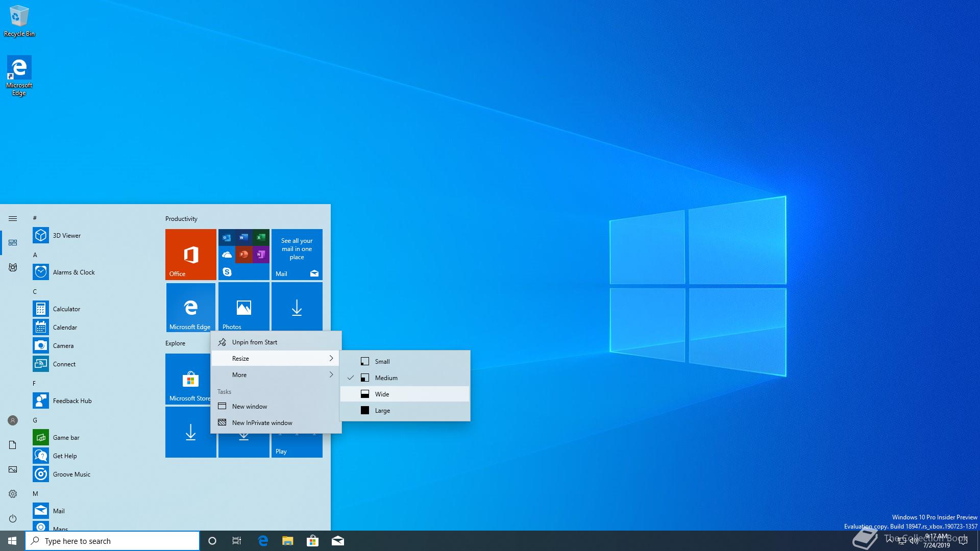Click the Microsoft Edge tile
980x551 pixels.
pos(191,308)
